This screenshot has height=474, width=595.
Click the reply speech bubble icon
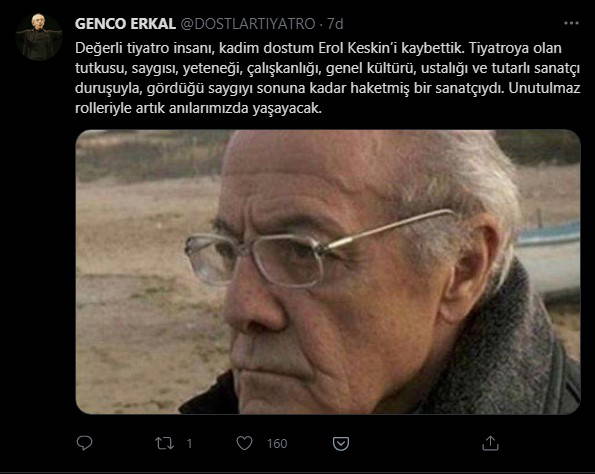click(84, 443)
